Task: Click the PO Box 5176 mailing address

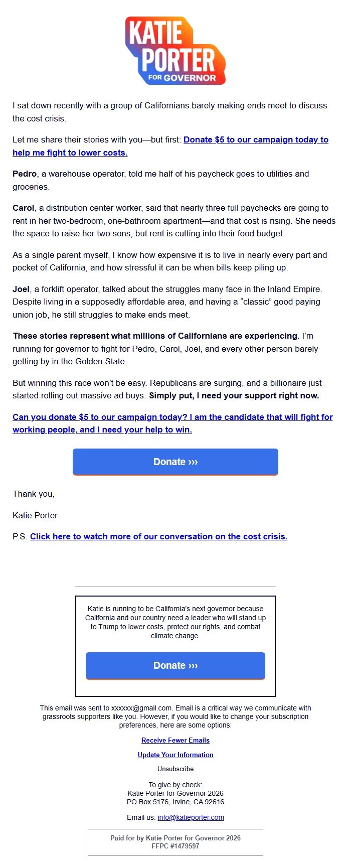Action: click(x=175, y=802)
